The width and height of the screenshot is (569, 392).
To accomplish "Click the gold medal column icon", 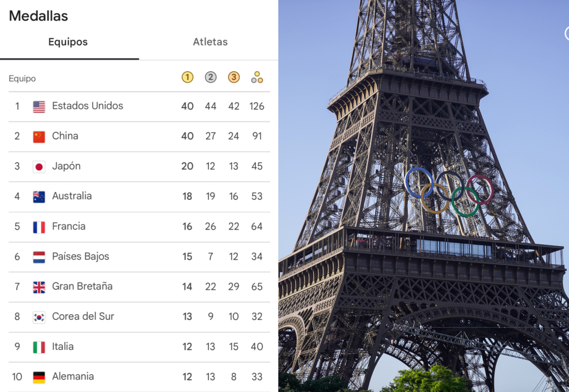I will click(187, 77).
